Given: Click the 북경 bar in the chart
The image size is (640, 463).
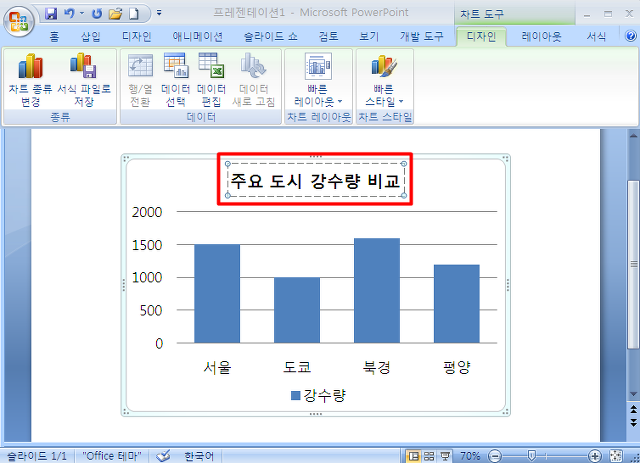Looking at the screenshot, I should tap(377, 290).
